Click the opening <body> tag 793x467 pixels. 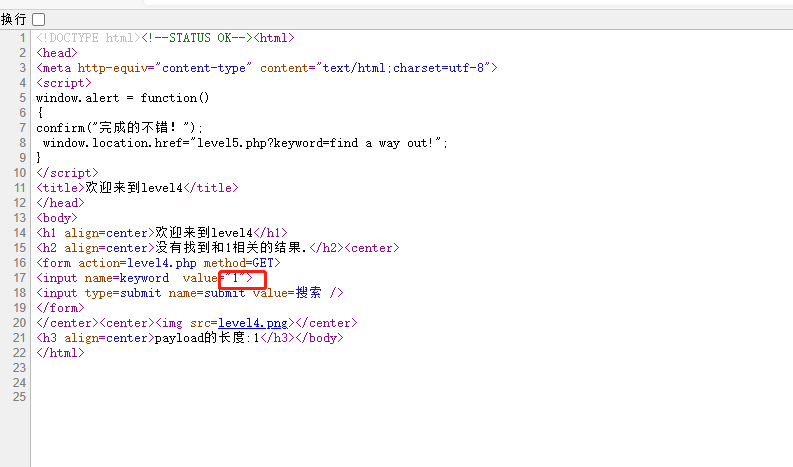[x=57, y=218]
